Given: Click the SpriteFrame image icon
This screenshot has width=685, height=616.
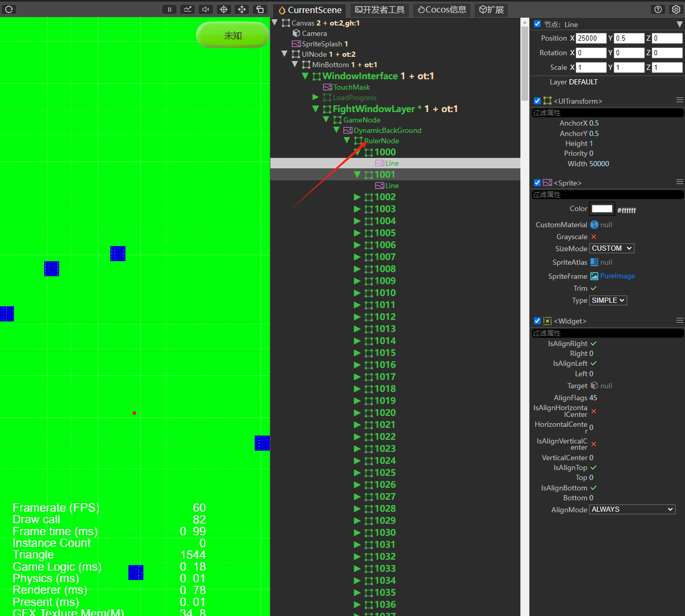Looking at the screenshot, I should pos(594,276).
